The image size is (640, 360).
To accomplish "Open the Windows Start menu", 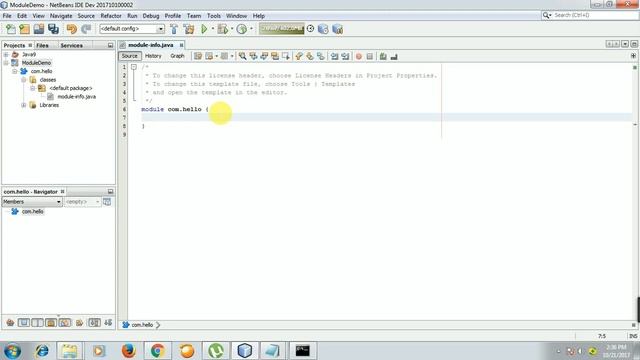I will coord(12,351).
